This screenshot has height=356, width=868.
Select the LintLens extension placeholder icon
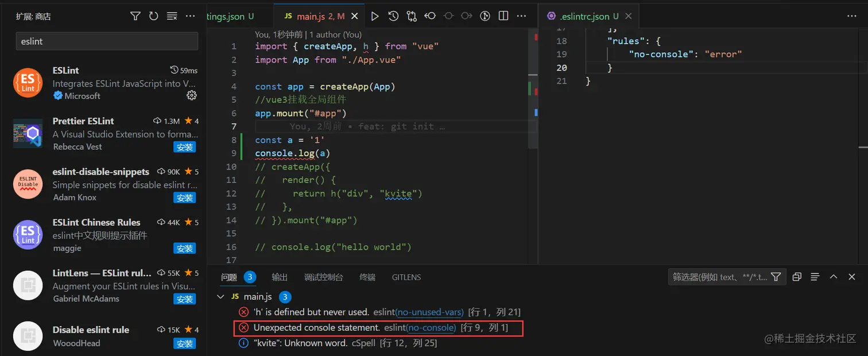28,285
